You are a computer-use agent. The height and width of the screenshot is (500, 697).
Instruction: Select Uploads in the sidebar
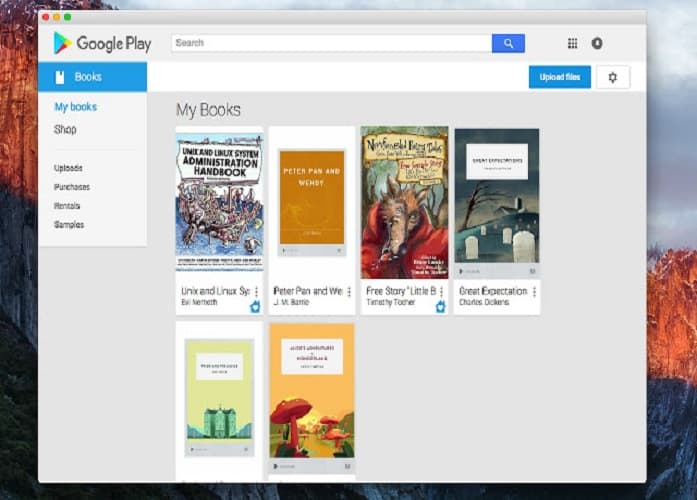[68, 168]
